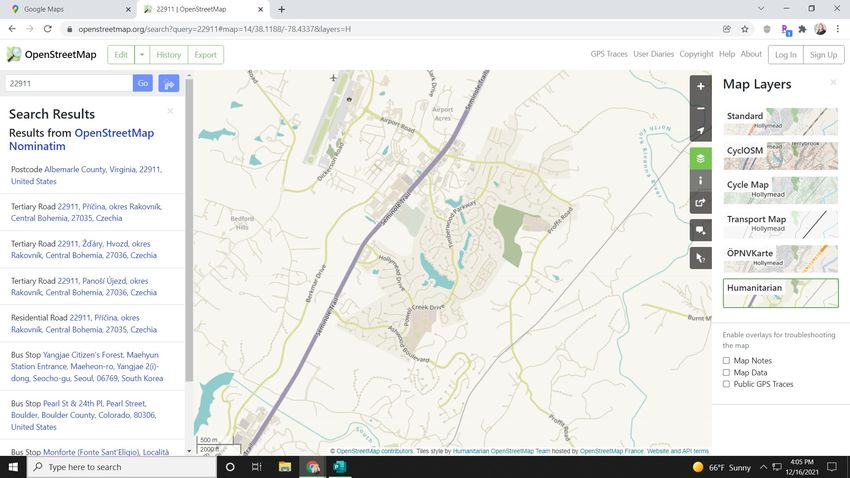This screenshot has height=478, width=850.
Task: Activate the Query features cursor icon
Action: 700,258
